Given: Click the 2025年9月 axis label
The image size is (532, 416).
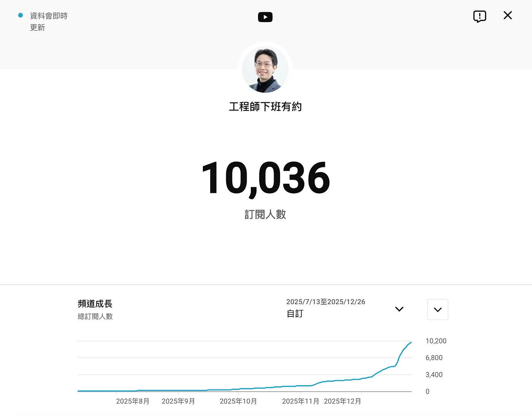Looking at the screenshot, I should coord(178,401).
